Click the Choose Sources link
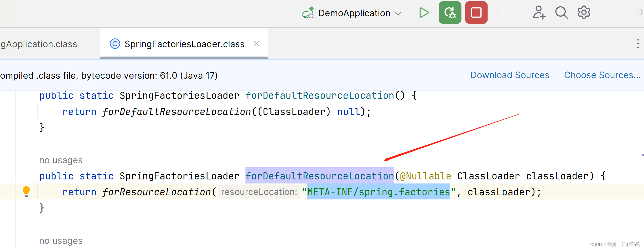This screenshot has height=249, width=644. [602, 75]
